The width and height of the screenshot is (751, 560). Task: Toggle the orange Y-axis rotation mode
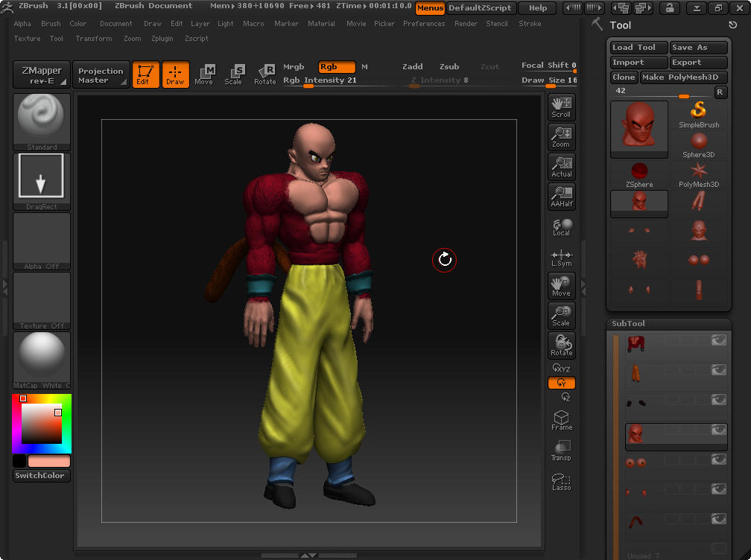pyautogui.click(x=561, y=383)
